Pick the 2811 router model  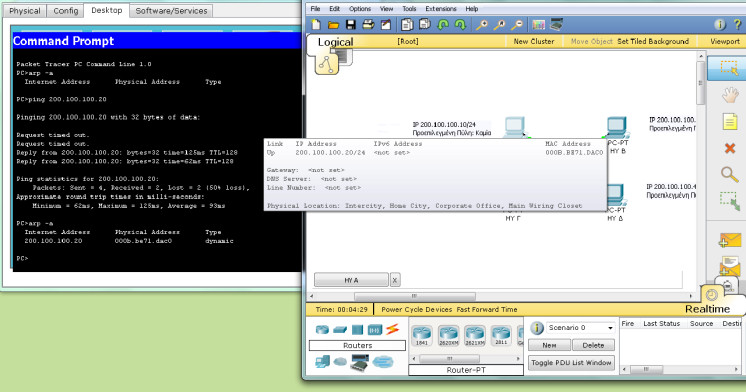[x=501, y=335]
